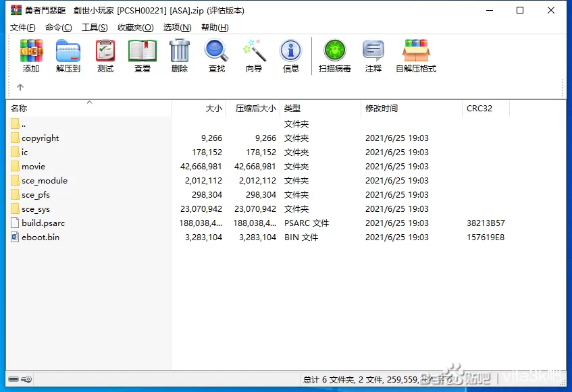
Task: Open the 注释 (Comment) tool
Action: (x=373, y=51)
